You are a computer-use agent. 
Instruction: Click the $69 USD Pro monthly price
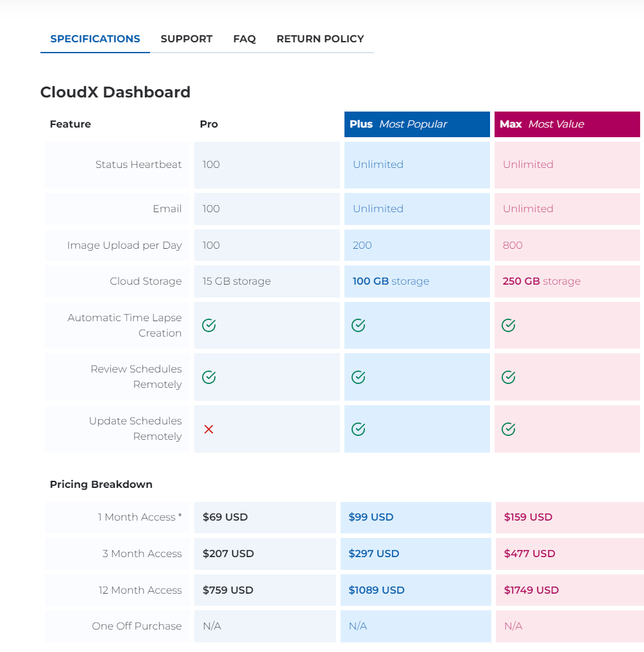[225, 517]
